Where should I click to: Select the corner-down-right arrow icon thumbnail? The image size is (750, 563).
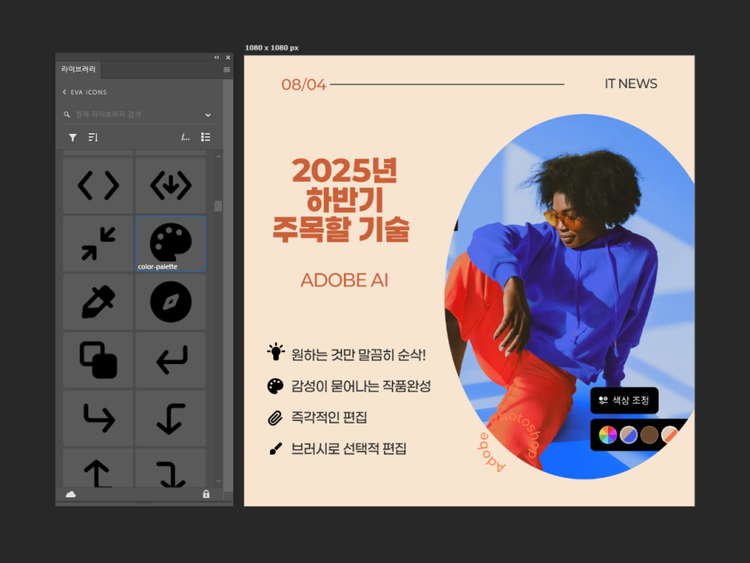(x=98, y=418)
